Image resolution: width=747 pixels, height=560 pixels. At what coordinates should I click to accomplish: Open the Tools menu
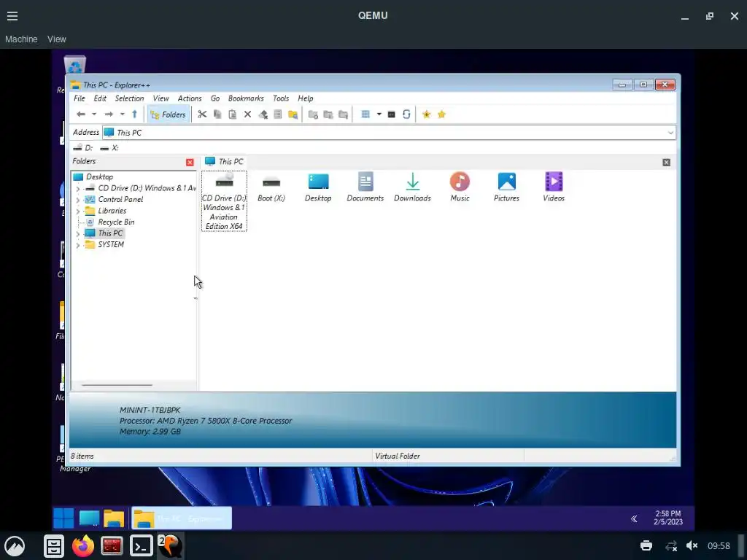(281, 98)
